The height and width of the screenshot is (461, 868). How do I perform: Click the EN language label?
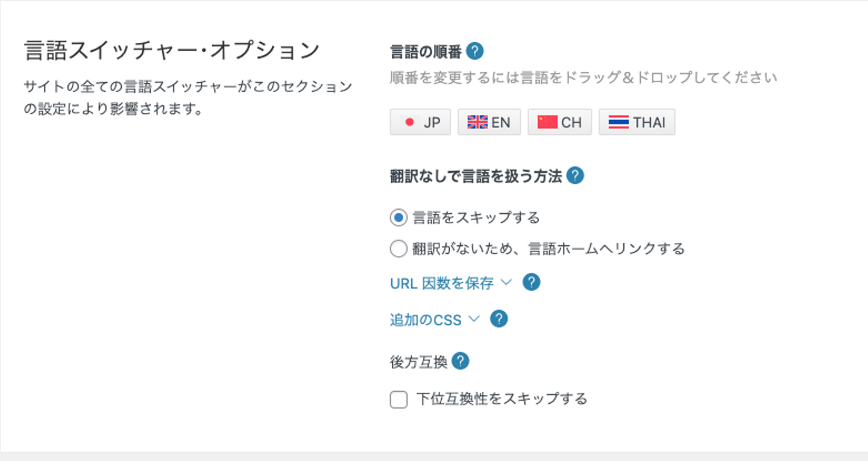[x=501, y=122]
